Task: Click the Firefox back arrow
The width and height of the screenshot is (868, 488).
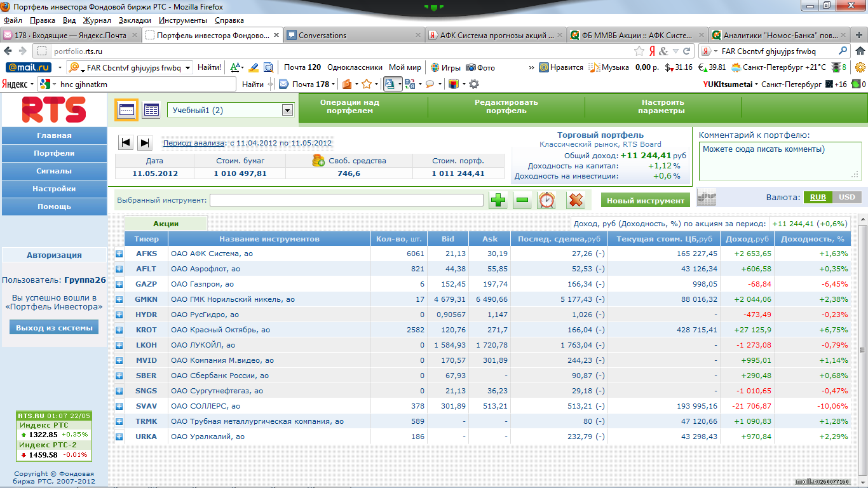Action: 9,51
